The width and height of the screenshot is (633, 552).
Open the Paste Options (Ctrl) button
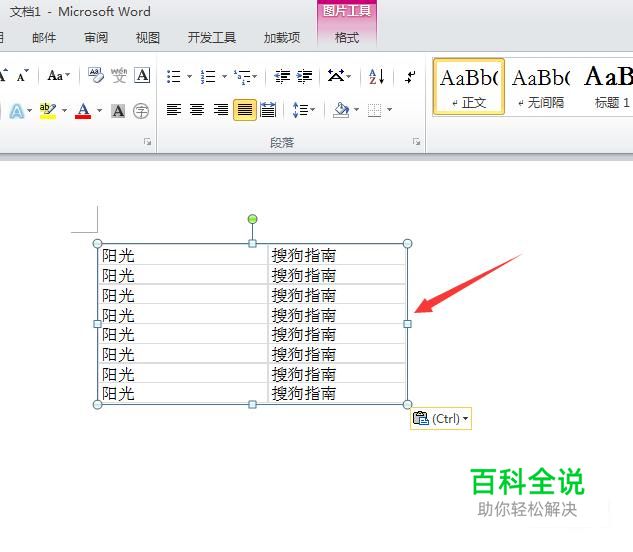[441, 418]
